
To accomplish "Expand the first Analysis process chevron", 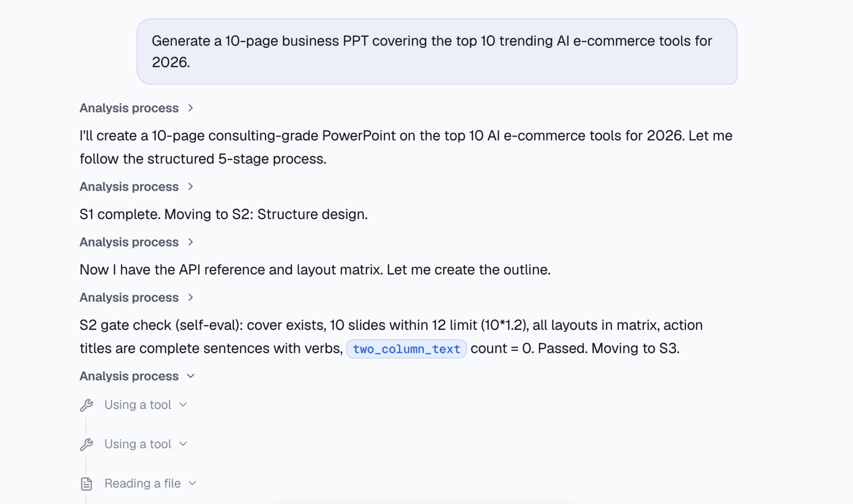I will 191,108.
